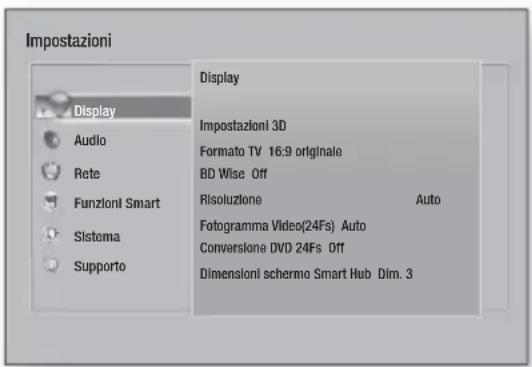The width and height of the screenshot is (532, 367).
Task: Change the 16:9 originale value
Action: tap(305, 152)
